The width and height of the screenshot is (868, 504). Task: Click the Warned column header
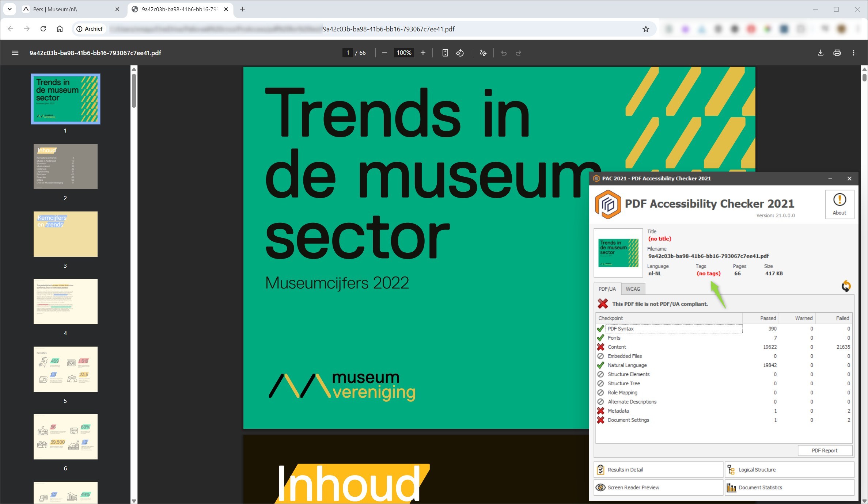(797, 318)
